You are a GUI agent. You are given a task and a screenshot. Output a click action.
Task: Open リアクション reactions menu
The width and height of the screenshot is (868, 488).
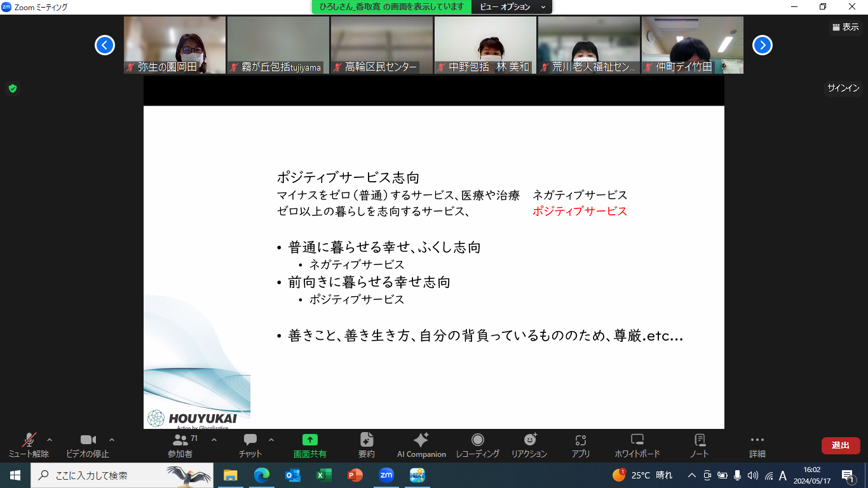529,445
